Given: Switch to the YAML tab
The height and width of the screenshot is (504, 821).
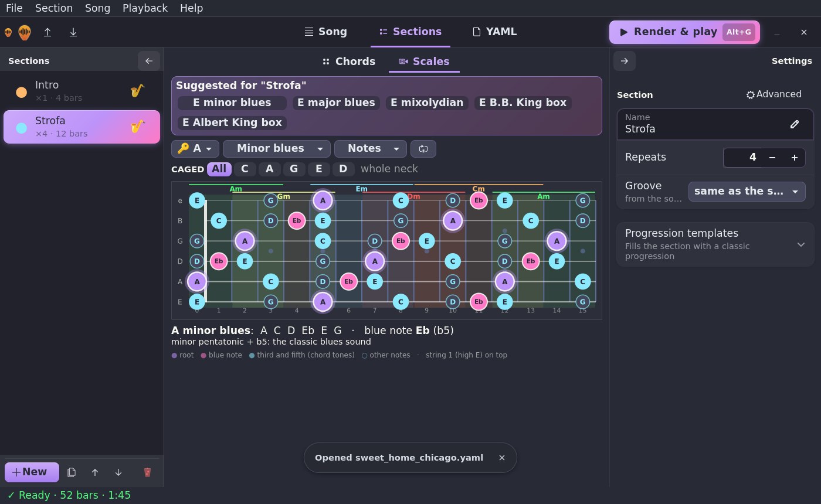Looking at the screenshot, I should click(x=495, y=32).
